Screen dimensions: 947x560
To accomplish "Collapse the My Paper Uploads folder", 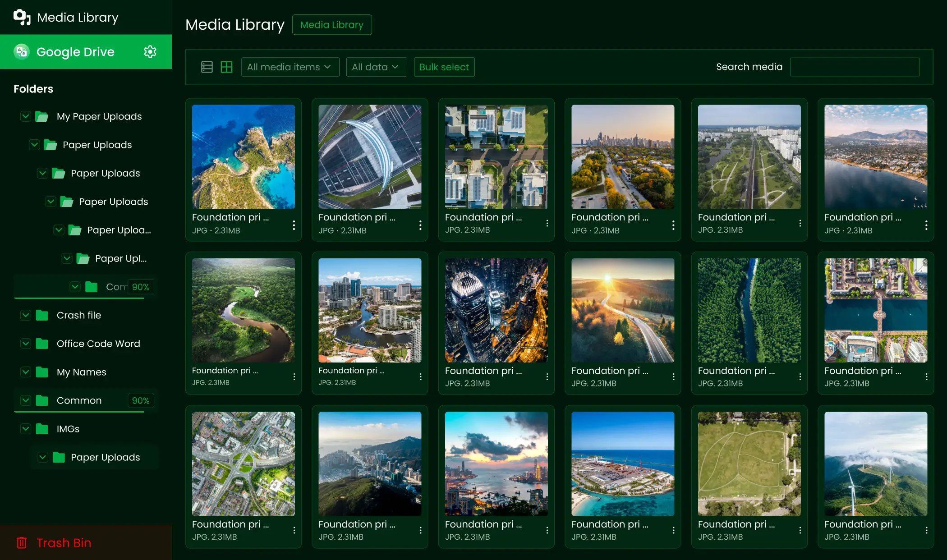I will [x=25, y=116].
